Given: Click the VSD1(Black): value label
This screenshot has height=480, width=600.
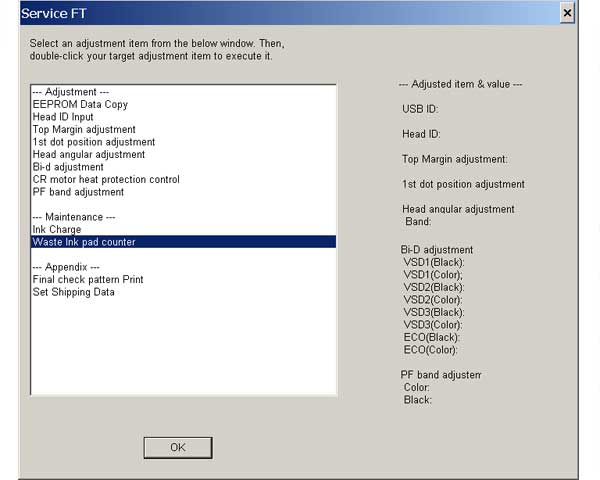Looking at the screenshot, I should point(434,262).
